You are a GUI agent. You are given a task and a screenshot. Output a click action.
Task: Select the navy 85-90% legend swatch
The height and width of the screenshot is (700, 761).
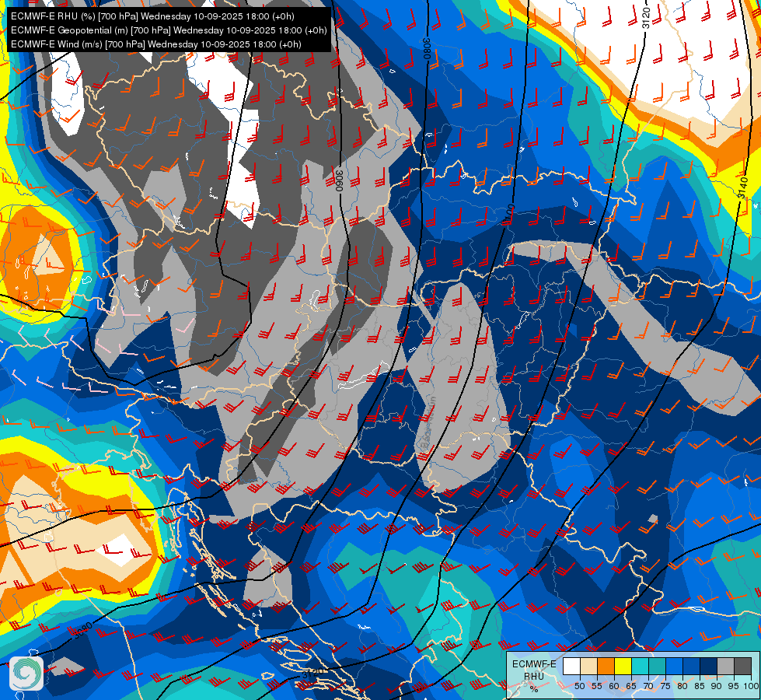coord(709,666)
